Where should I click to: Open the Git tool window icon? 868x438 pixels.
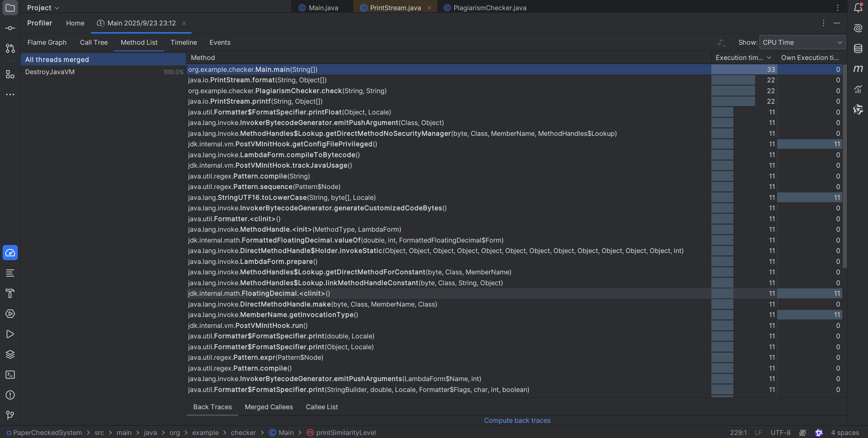coord(10,415)
